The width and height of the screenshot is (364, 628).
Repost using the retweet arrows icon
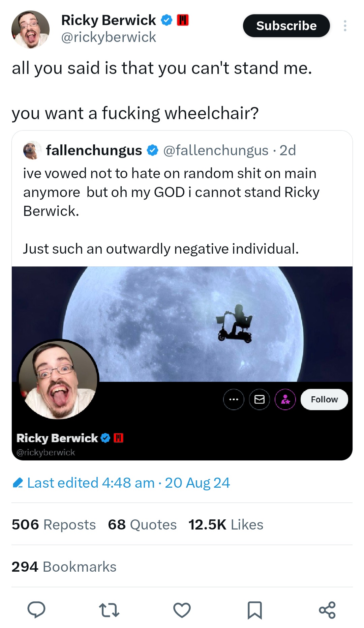coord(109,610)
